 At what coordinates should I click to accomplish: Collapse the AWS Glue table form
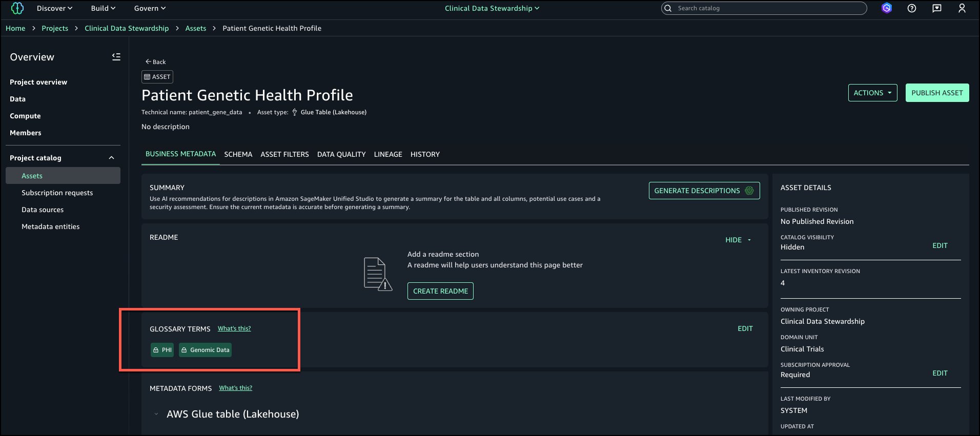pyautogui.click(x=156, y=414)
